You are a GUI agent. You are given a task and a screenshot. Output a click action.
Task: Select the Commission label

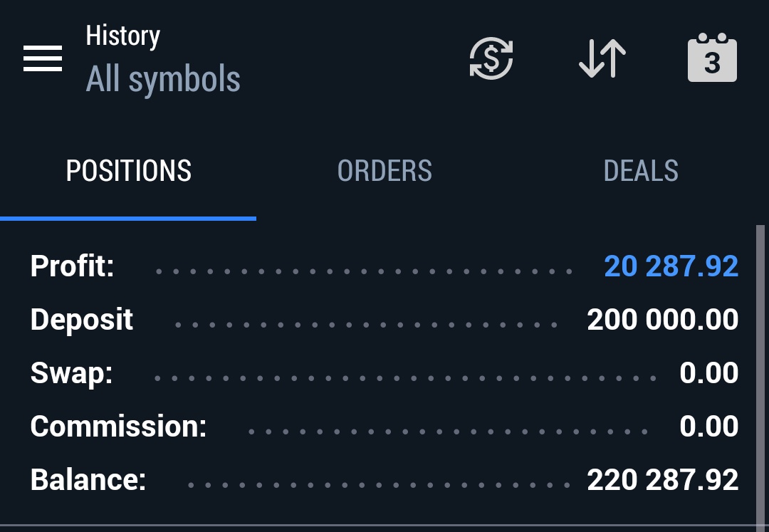point(118,427)
